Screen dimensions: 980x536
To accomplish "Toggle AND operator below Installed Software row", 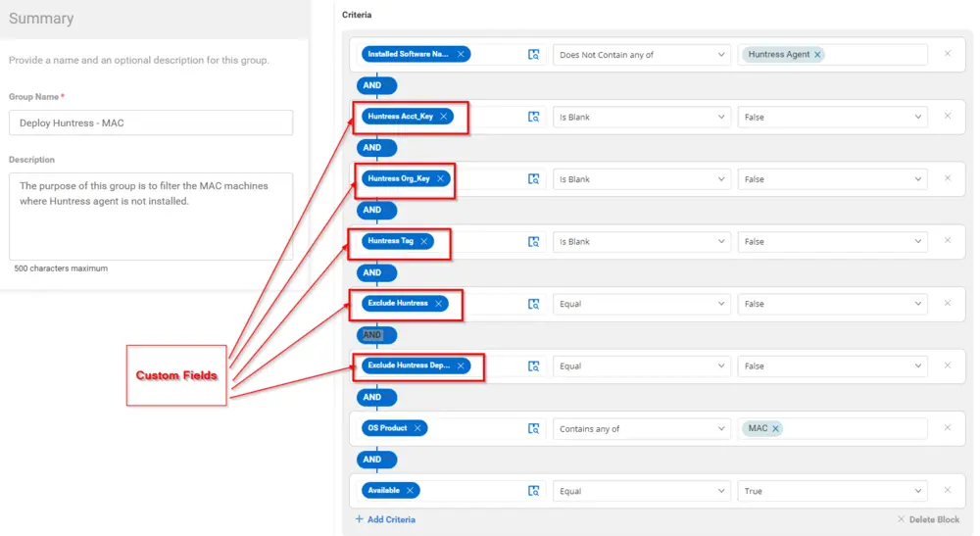I will 376,85.
